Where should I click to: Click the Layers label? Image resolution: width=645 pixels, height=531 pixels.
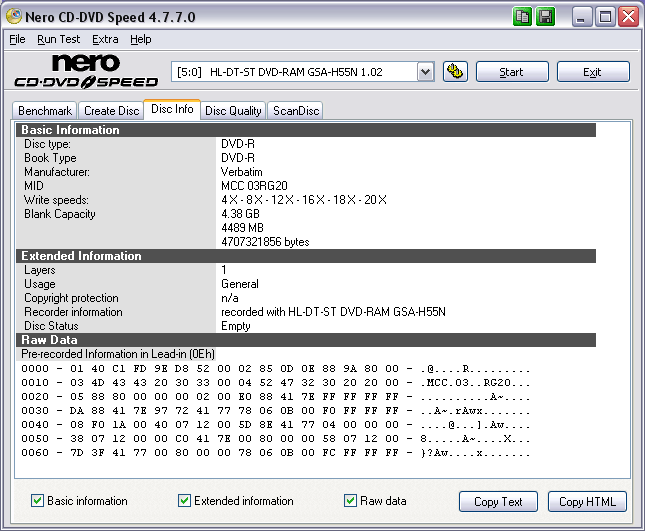pos(39,270)
